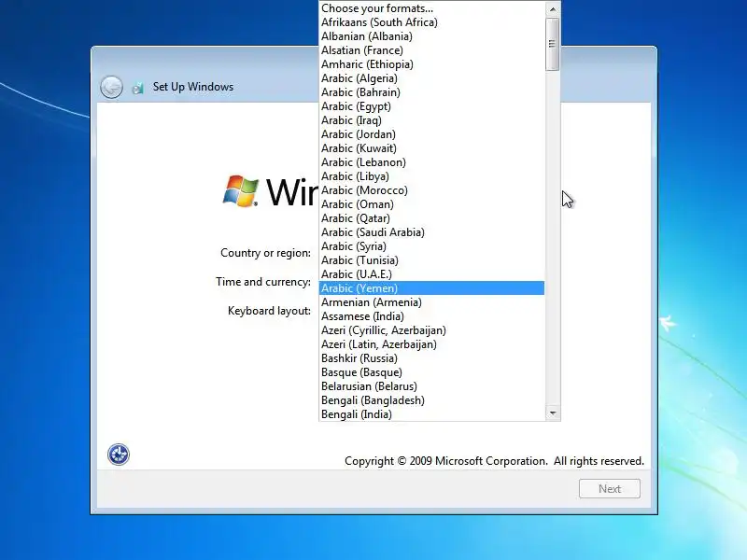This screenshot has width=747, height=560.
Task: Select Arabic (Bahrain) option
Action: pos(431,92)
